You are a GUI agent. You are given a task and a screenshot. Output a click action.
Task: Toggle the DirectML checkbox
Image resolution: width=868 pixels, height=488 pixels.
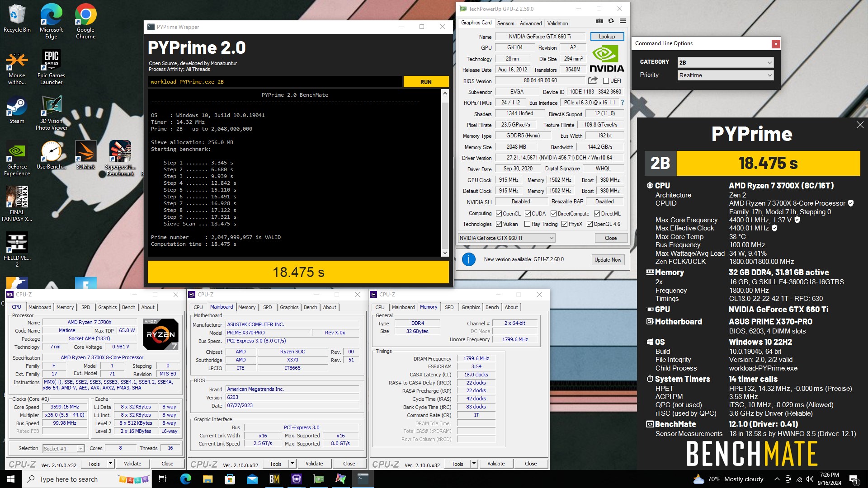tap(597, 214)
